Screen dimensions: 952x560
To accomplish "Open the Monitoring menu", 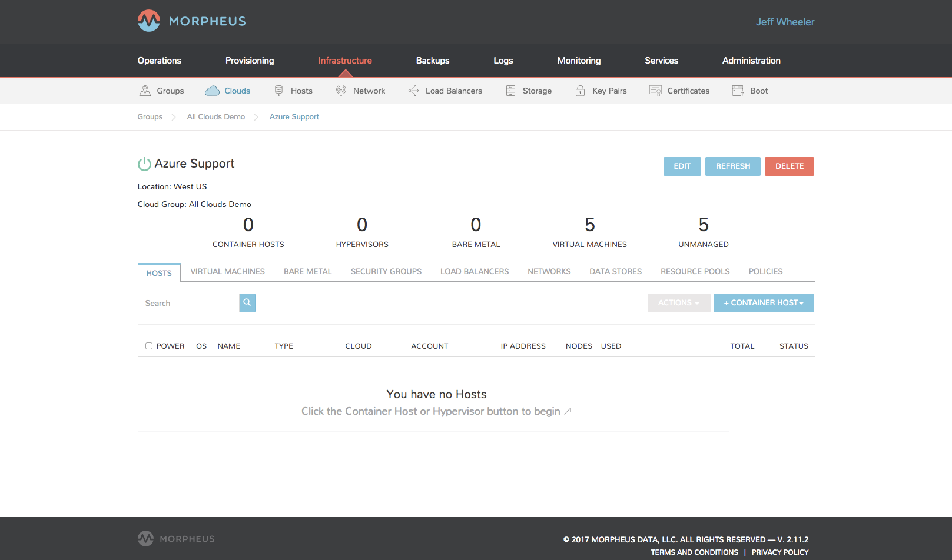I will 579,61.
